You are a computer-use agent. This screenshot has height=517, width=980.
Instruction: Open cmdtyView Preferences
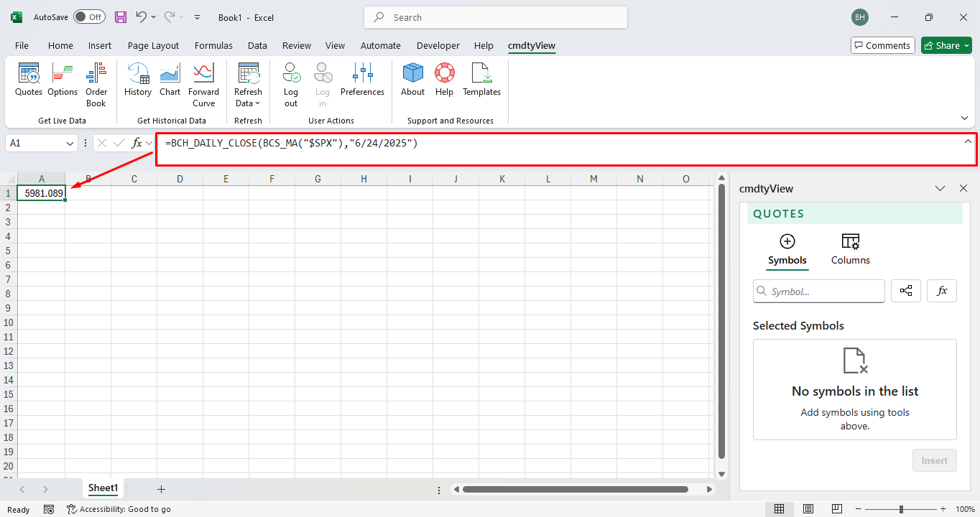[362, 80]
